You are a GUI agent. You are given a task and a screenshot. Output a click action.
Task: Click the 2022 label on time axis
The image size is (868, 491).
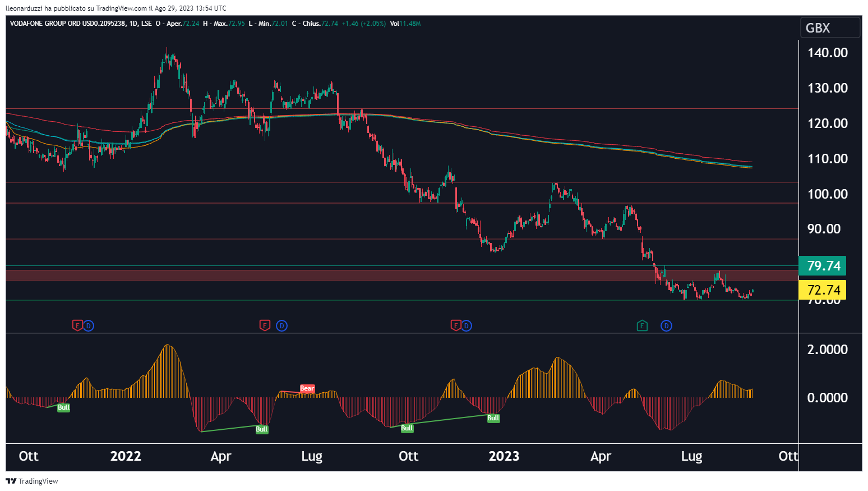(x=126, y=456)
